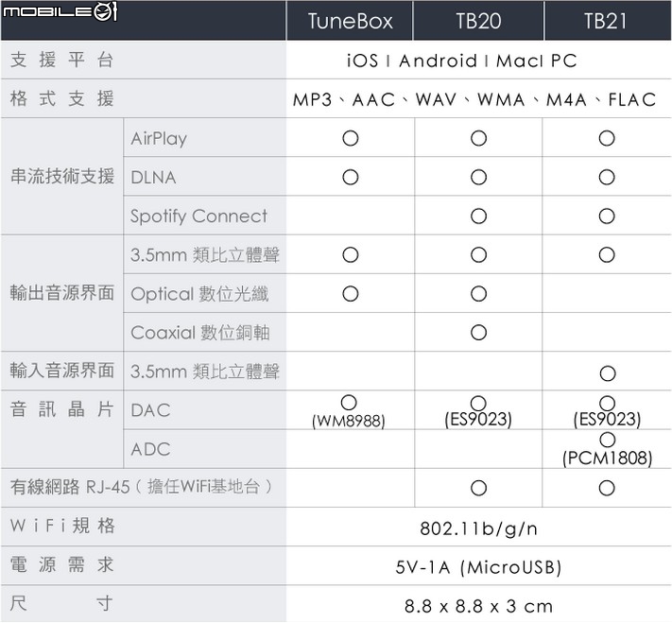The image size is (672, 623).
Task: Click the AirPlay row label
Action: 159,139
